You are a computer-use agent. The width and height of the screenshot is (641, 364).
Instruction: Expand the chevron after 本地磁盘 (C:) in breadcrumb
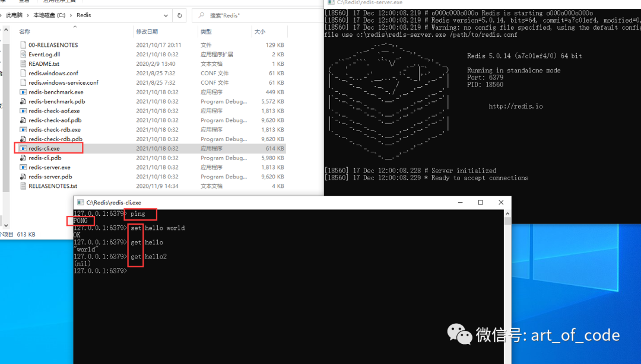click(x=71, y=15)
